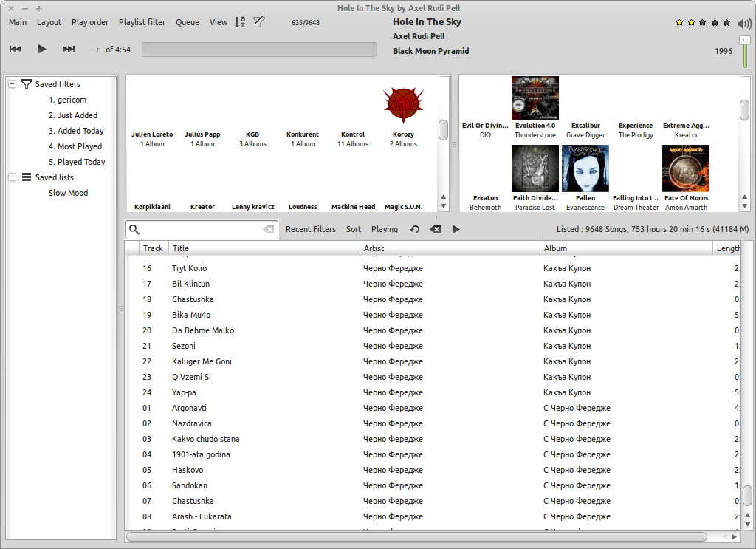This screenshot has width=756, height=549.
Task: Set the rating to two stars
Action: tap(691, 23)
